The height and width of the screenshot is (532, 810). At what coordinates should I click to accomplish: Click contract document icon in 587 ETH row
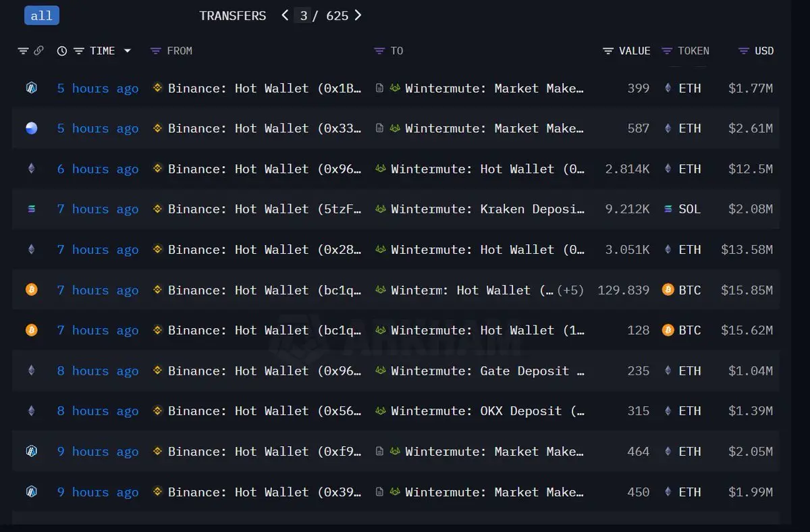pyautogui.click(x=379, y=128)
